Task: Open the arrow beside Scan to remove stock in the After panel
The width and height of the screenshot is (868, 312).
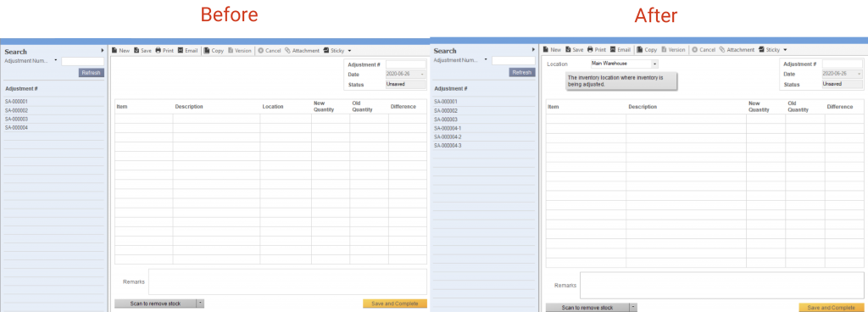Action: 633,307
